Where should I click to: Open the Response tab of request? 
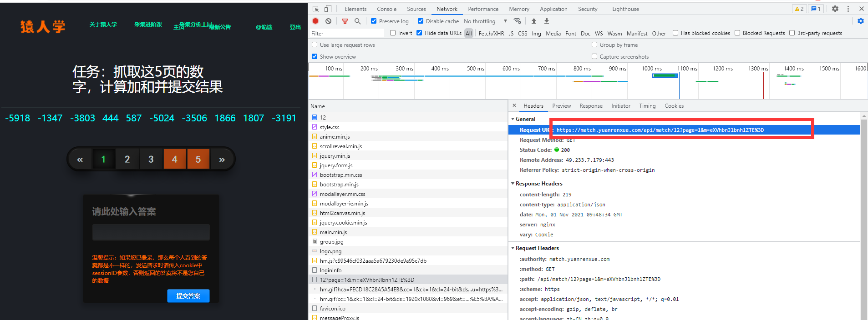coord(591,106)
